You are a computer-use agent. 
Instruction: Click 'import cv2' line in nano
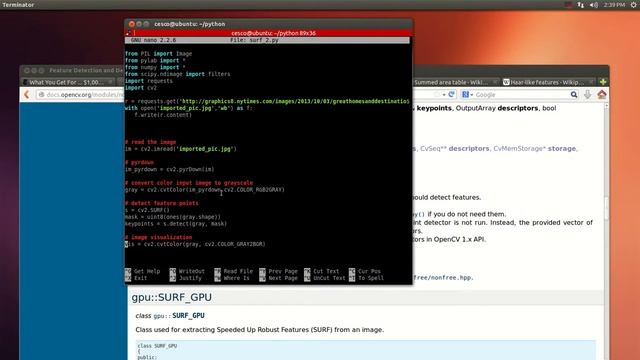(x=141, y=88)
